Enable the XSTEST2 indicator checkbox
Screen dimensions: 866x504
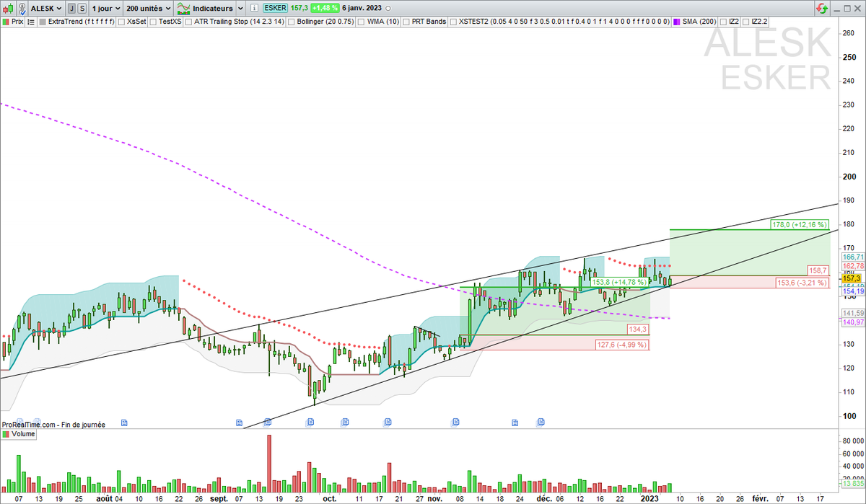coord(453,22)
